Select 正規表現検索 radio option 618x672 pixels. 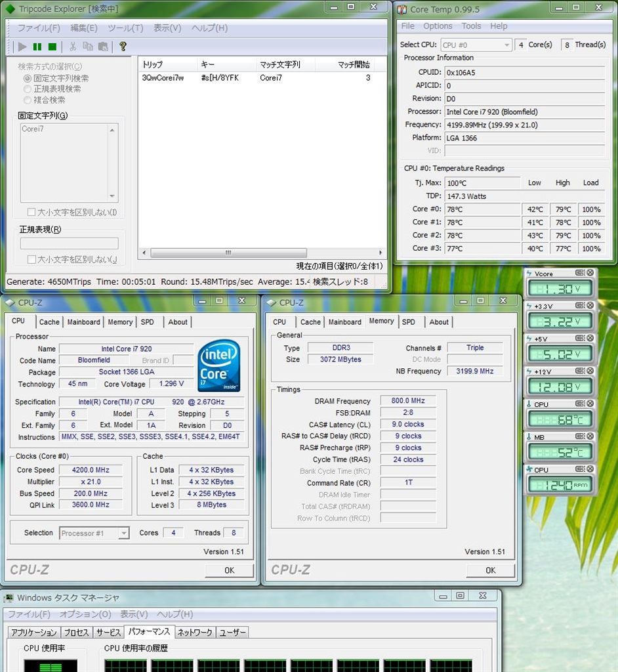pyautogui.click(x=28, y=89)
